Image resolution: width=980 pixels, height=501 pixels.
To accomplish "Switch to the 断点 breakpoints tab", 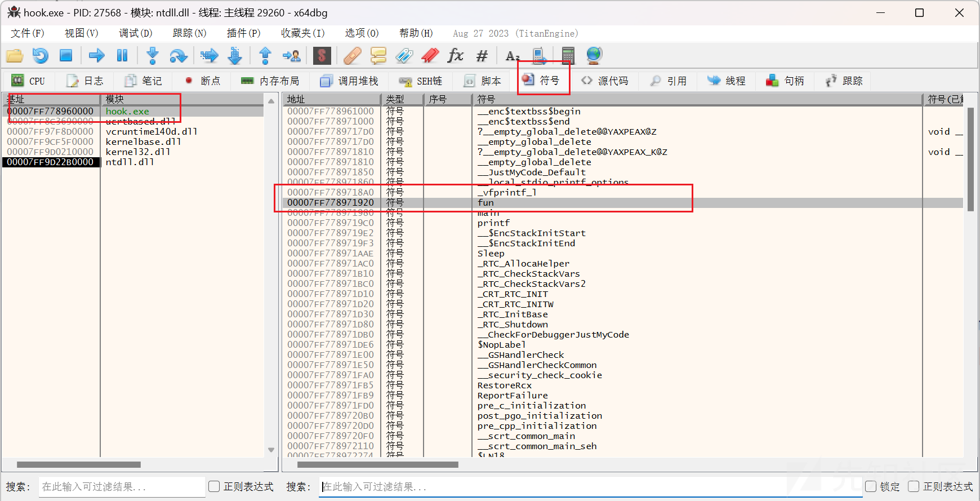I will tap(202, 81).
